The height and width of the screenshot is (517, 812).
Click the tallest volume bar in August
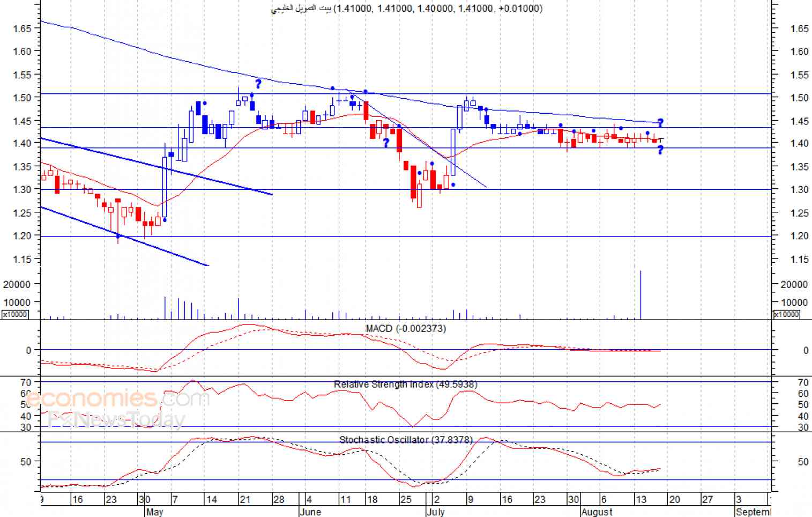pos(640,295)
